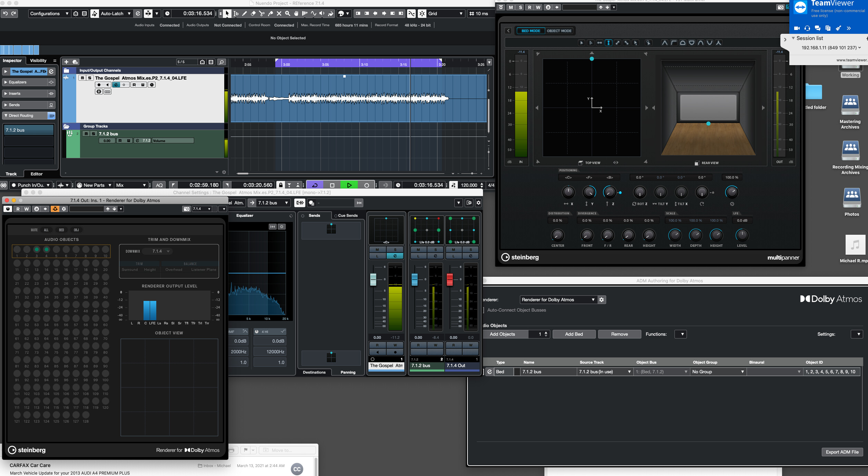Select the Range Selection tool
Screen dimensions: 868x476
[x=236, y=13]
